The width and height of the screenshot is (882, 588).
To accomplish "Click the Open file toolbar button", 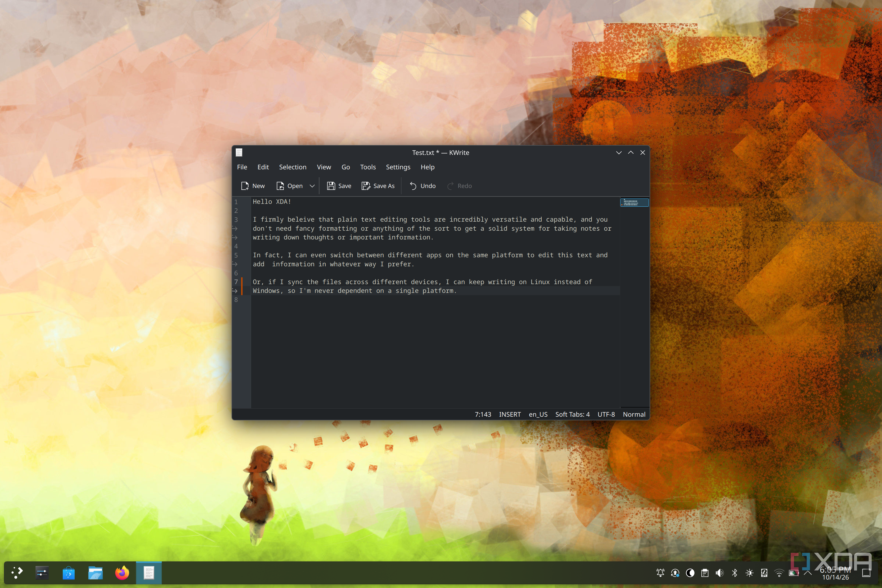I will coord(289,186).
